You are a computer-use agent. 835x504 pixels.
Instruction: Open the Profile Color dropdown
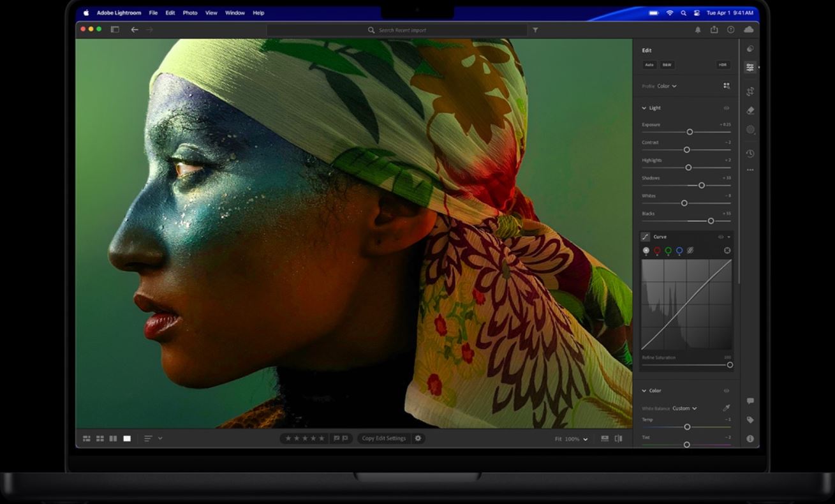(667, 86)
